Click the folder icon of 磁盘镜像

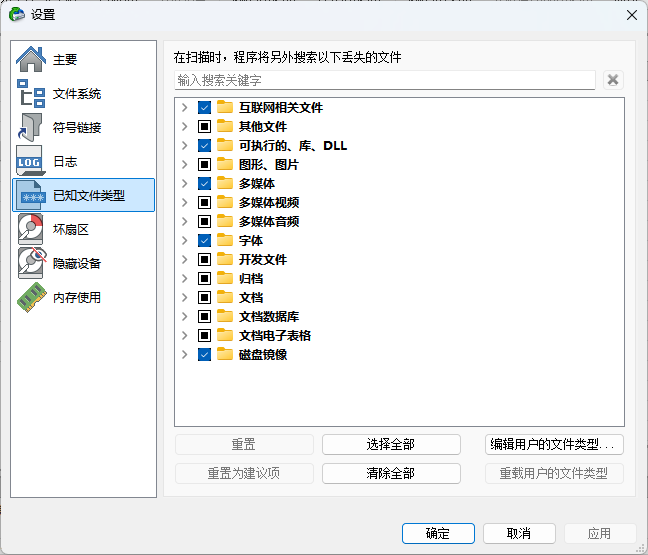225,354
